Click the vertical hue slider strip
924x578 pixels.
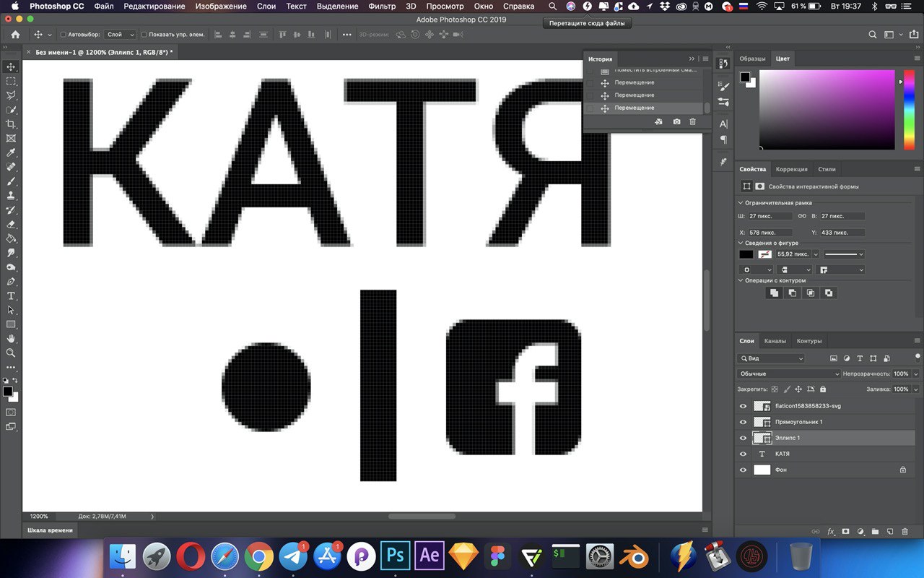click(909, 110)
